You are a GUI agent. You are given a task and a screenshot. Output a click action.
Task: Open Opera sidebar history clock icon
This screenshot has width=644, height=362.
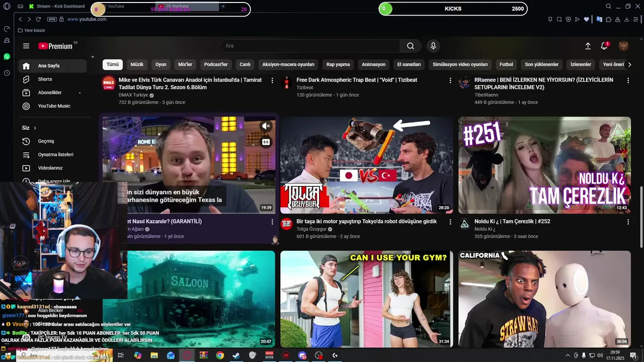[7, 73]
